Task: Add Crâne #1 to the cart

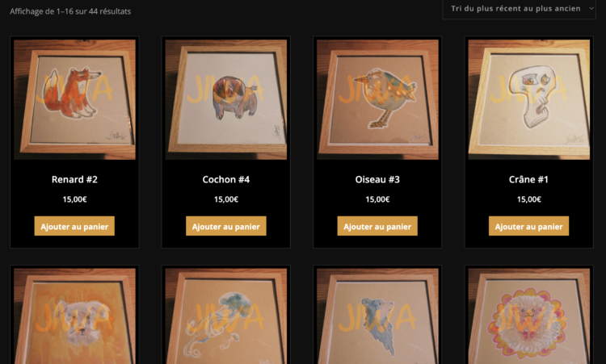Action: 528,226
